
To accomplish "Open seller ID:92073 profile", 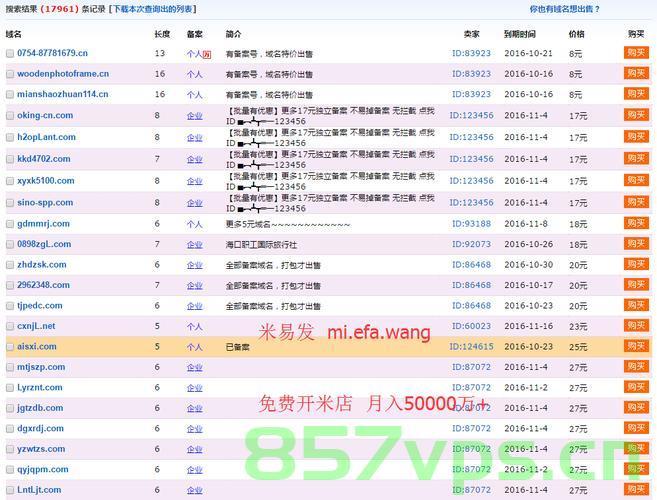I will tap(471, 244).
